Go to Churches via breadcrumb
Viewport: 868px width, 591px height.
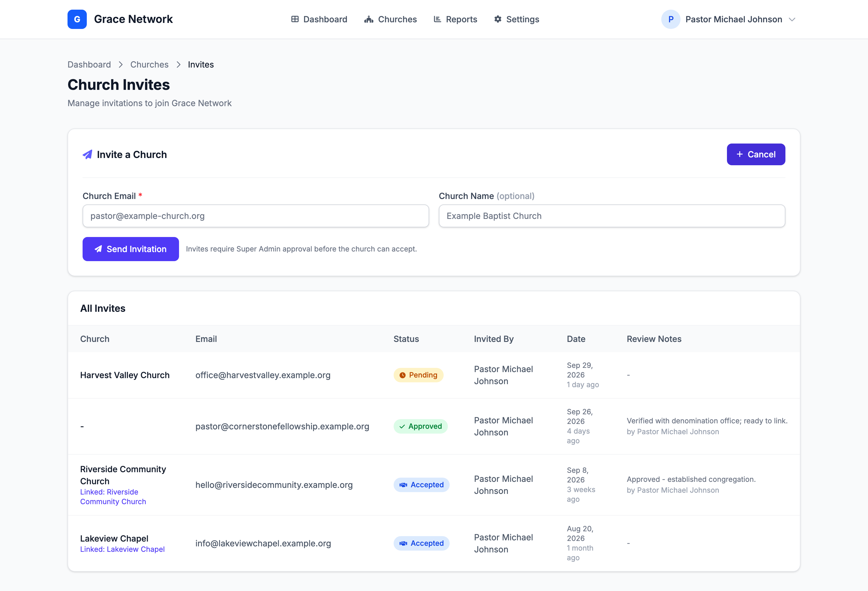coord(149,65)
